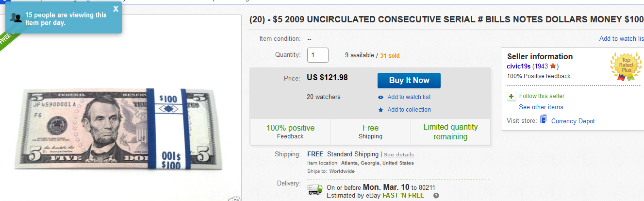Click the red feedback star by seller score
The width and height of the screenshot is (644, 201).
(x=553, y=66)
